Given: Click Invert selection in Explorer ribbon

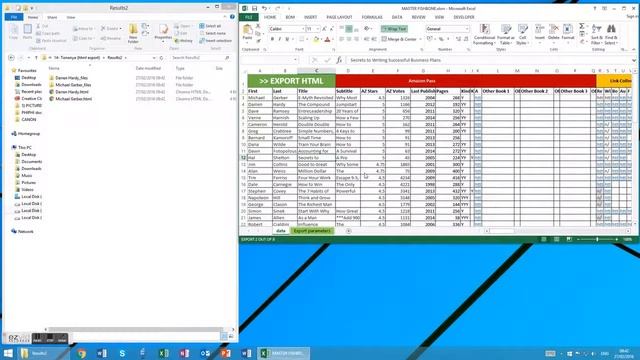Looking at the screenshot, I should [x=215, y=41].
